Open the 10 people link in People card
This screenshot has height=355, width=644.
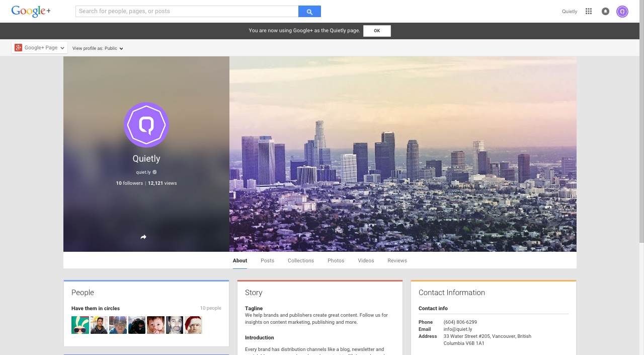click(x=210, y=308)
